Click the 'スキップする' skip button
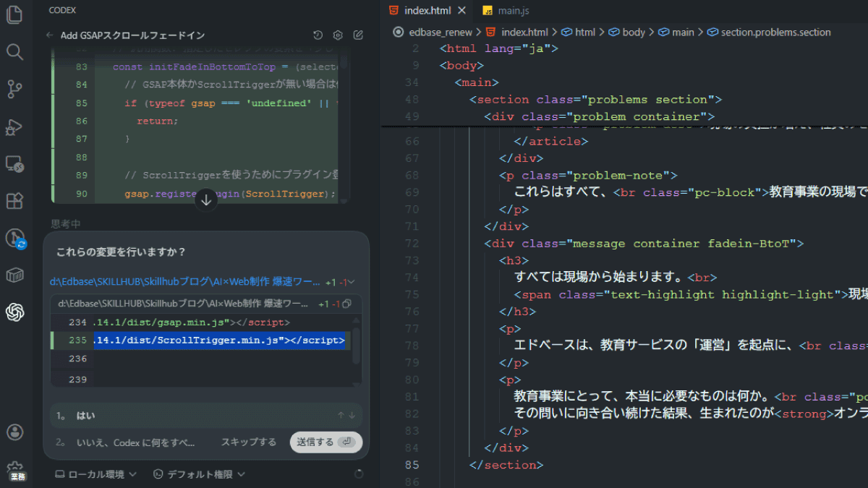This screenshot has height=488, width=868. [248, 442]
